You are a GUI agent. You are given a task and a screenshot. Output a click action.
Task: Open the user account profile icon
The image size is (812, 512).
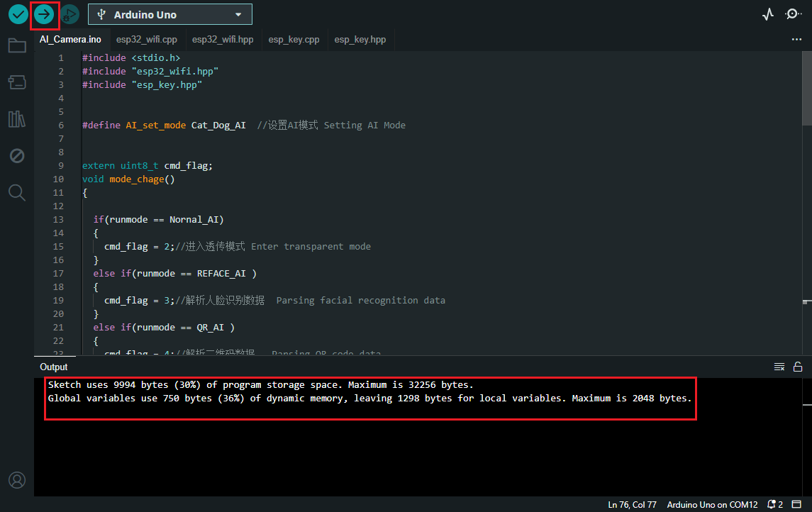(x=17, y=480)
